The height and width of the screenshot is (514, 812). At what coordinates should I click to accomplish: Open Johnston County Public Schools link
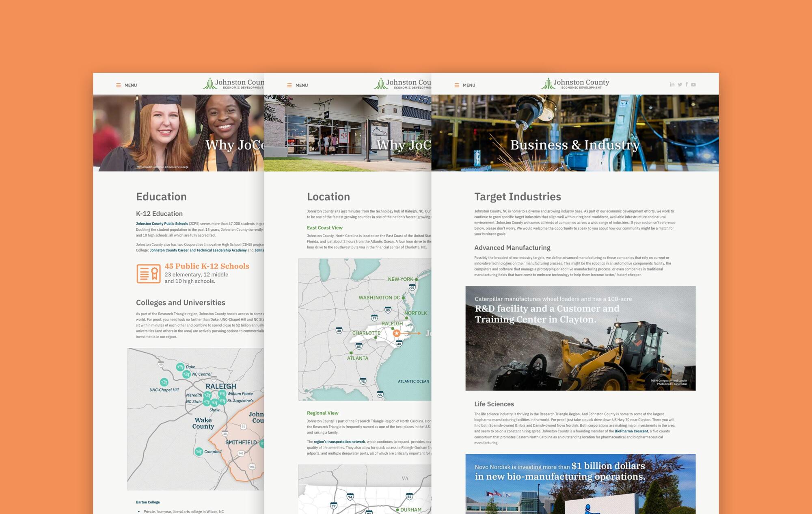coord(162,224)
